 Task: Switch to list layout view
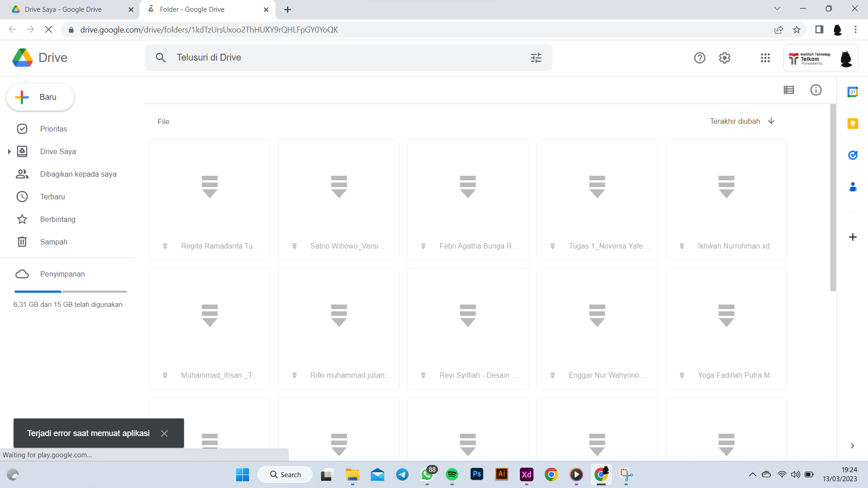point(788,90)
